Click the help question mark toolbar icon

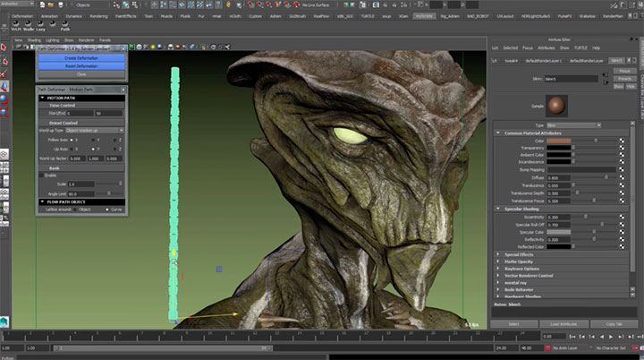[x=219, y=5]
